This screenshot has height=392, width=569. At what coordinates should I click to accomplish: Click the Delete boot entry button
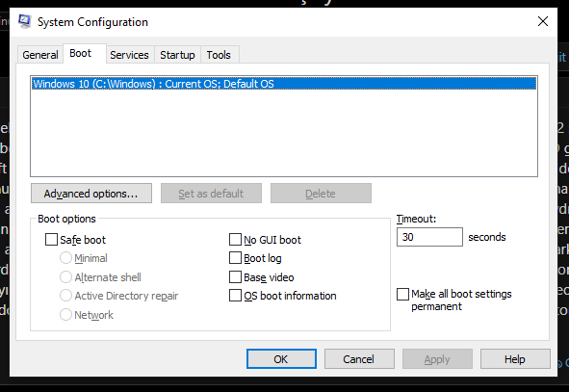(321, 194)
